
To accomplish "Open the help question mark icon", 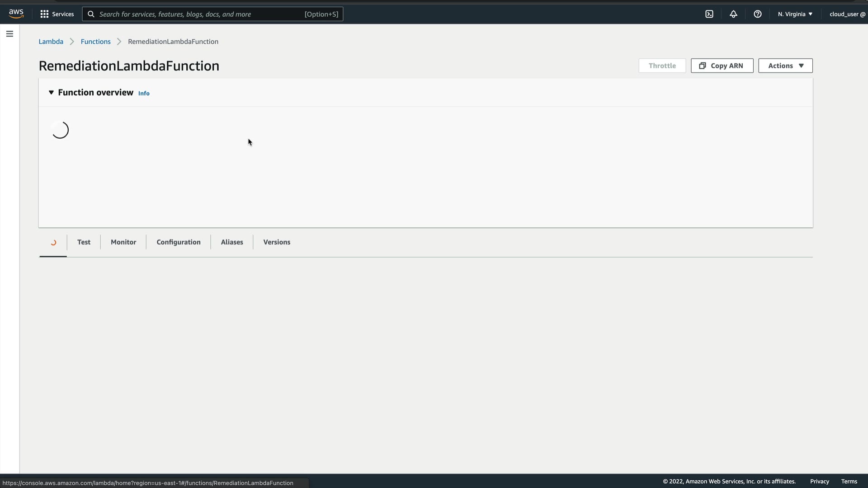I will pyautogui.click(x=758, y=14).
